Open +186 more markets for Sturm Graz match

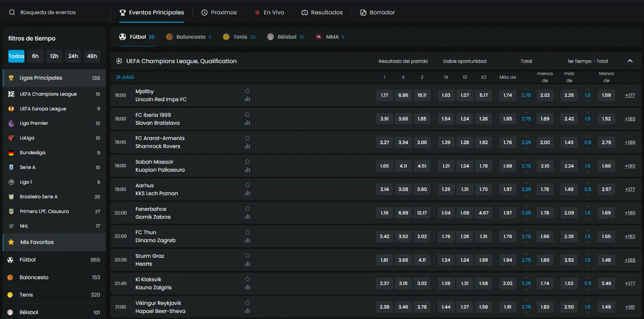click(630, 260)
